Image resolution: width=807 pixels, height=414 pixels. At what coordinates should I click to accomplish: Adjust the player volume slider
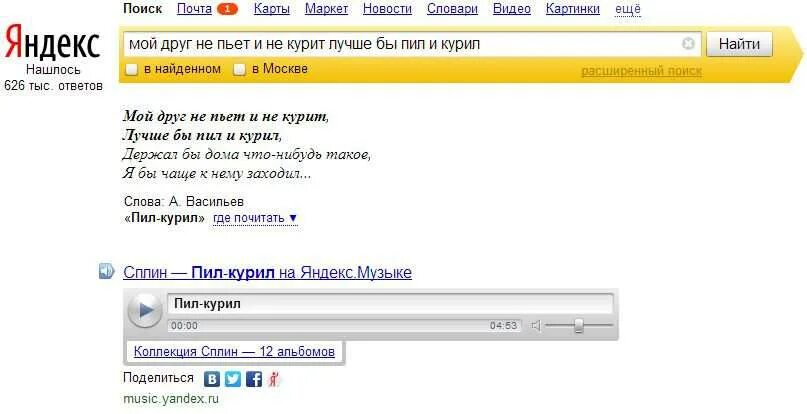578,325
